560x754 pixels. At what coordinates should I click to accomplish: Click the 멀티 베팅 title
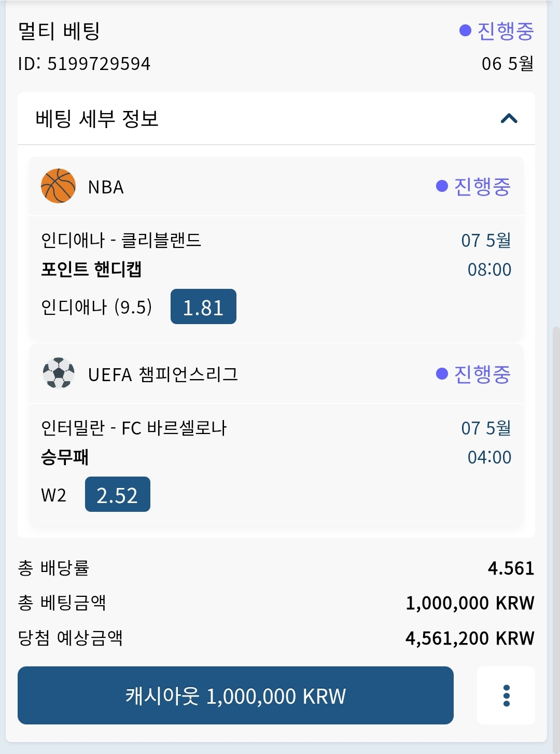[x=59, y=31]
